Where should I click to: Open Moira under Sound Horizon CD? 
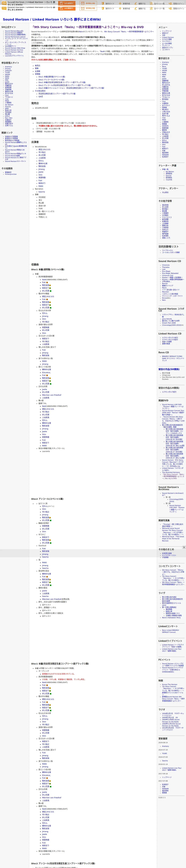pos(164,288)
